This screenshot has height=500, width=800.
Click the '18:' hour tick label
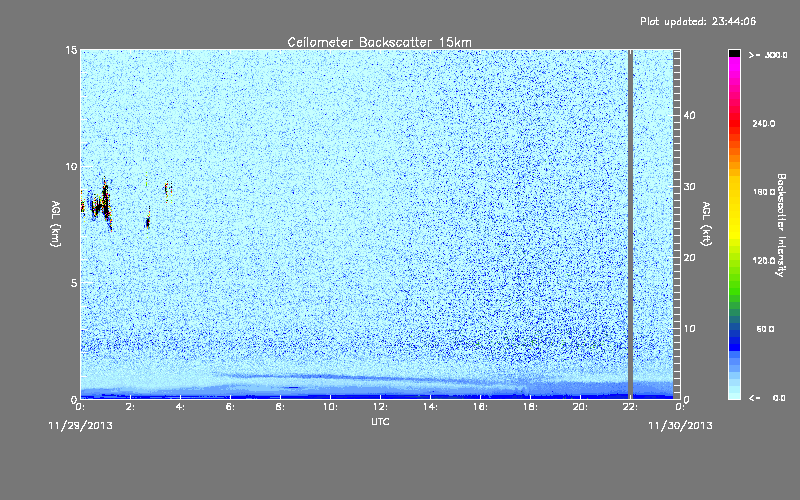coord(531,407)
